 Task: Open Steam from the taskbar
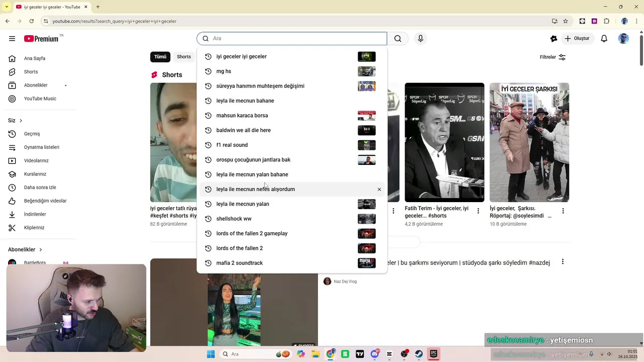(419, 354)
